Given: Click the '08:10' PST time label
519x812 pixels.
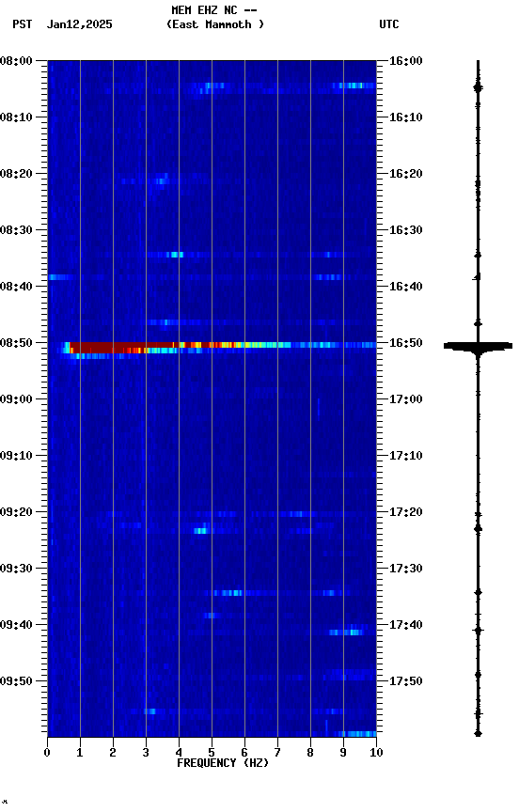Looking at the screenshot, I should [x=16, y=117].
